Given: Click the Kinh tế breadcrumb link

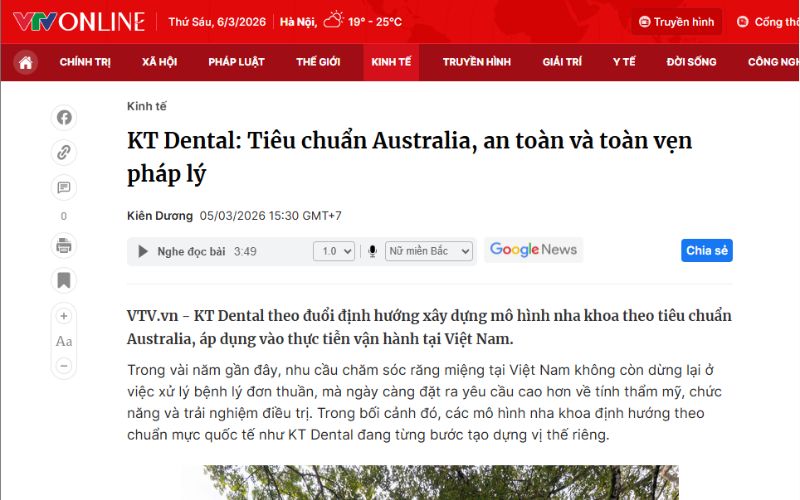Looking at the screenshot, I should pyautogui.click(x=147, y=106).
